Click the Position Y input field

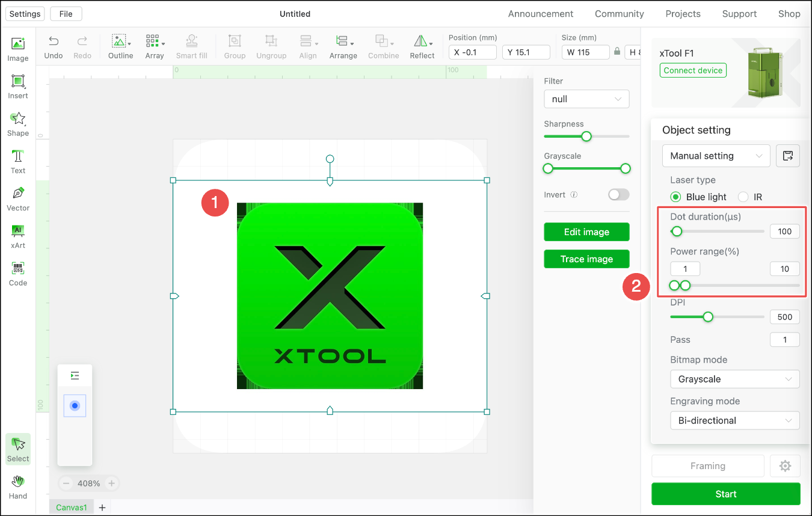tap(526, 52)
